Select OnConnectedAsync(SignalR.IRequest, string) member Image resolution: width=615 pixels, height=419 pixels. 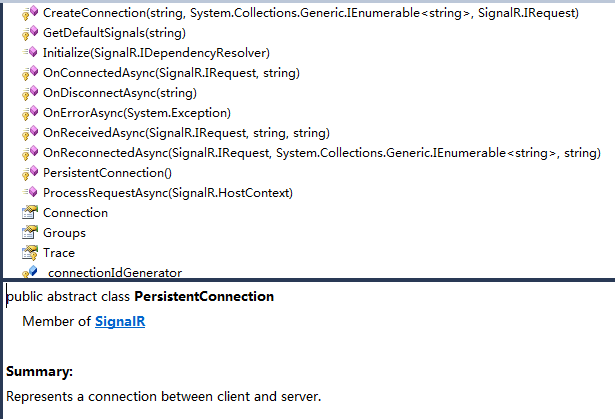click(171, 73)
